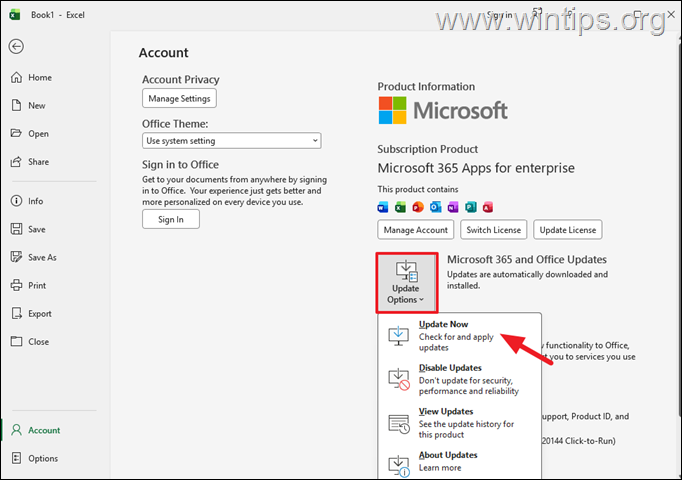This screenshot has width=682, height=480.
Task: Click the Access app icon under product contents
Action: pos(488,207)
